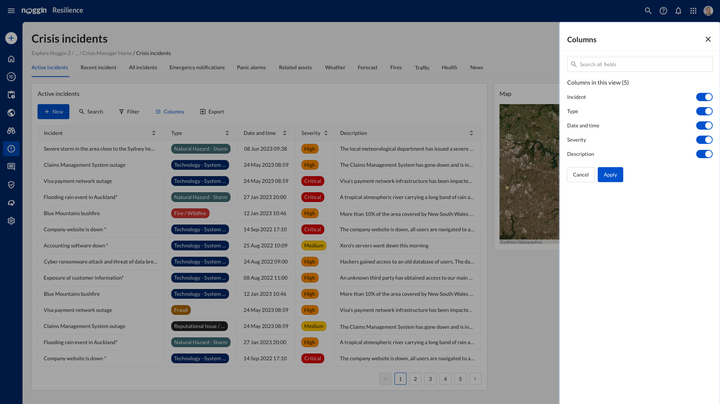Open the Emergency notifications tab
This screenshot has width=720, height=404.
point(197,67)
